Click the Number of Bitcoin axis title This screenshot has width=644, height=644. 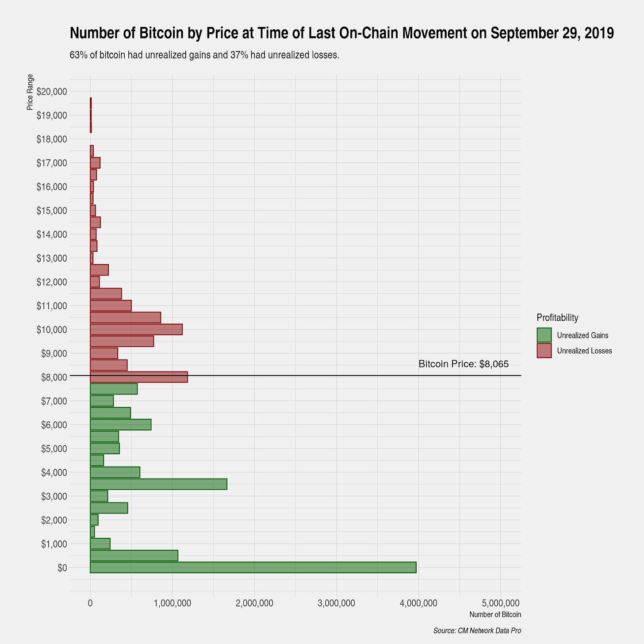[495, 614]
